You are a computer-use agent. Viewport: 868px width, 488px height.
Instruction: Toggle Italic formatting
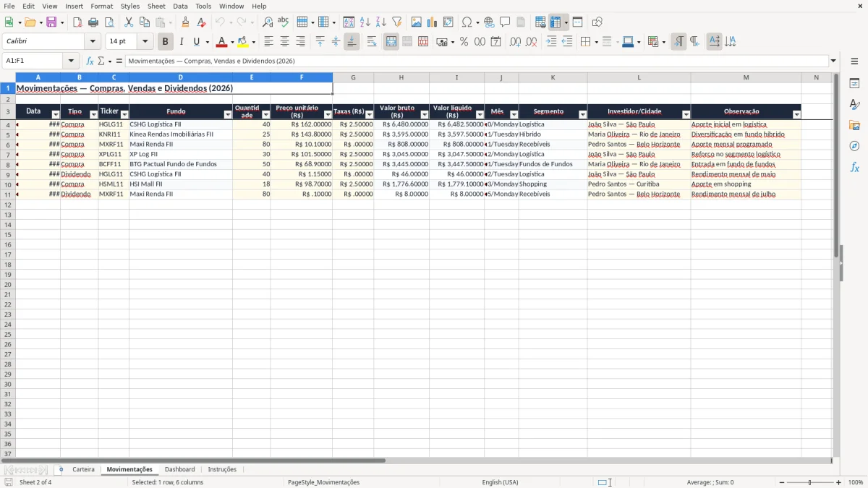(x=182, y=42)
